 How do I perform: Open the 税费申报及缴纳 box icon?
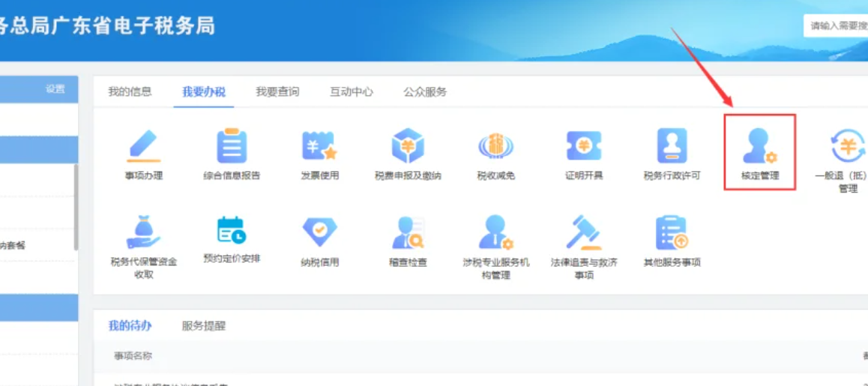[408, 145]
